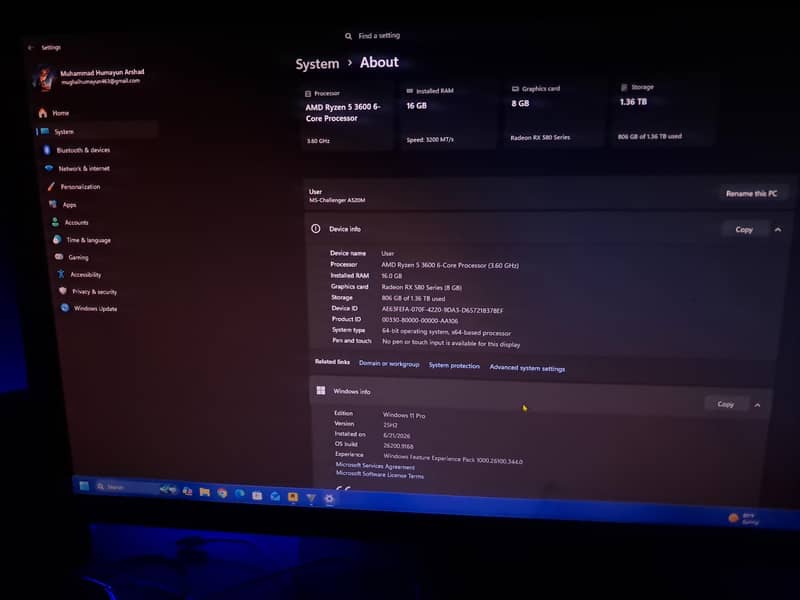Open Advanced system settings link
800x600 pixels.
[x=527, y=368]
